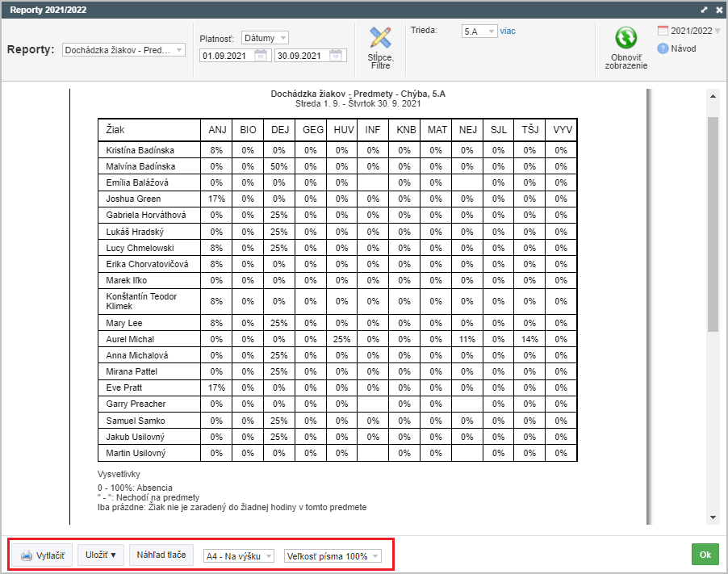Open the Reporty selection dropdown
This screenshot has height=574, width=728.
point(123,50)
